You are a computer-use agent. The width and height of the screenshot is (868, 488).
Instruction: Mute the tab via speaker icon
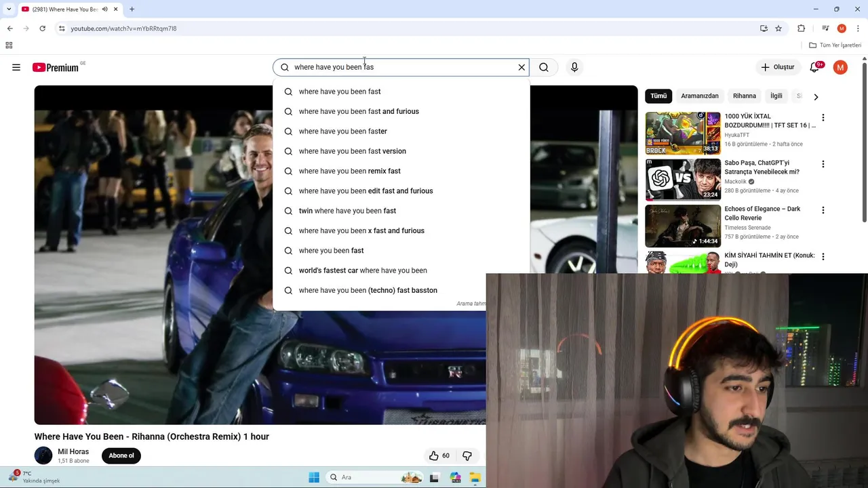(x=104, y=9)
